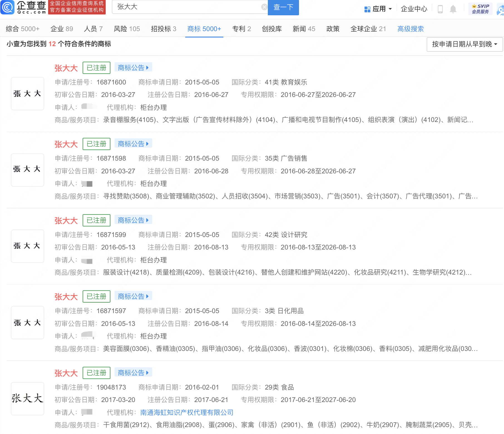Click the 张大大 trademark thumbnail image
This screenshot has width=504, height=434.
[x=27, y=93]
